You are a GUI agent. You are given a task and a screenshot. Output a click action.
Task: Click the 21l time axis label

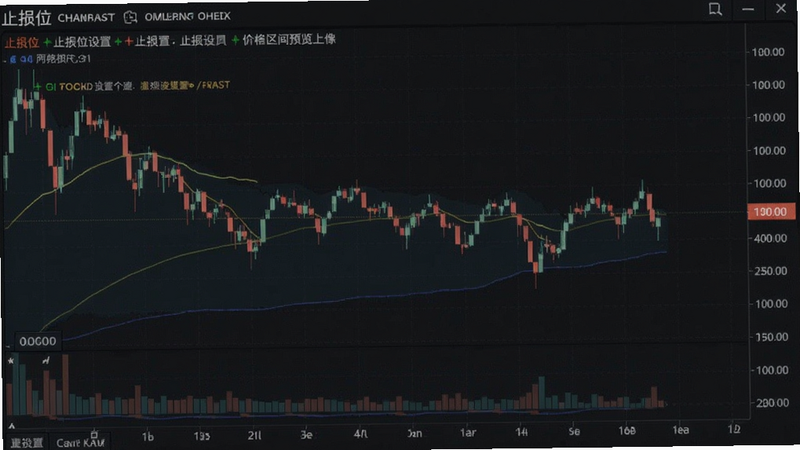[254, 435]
